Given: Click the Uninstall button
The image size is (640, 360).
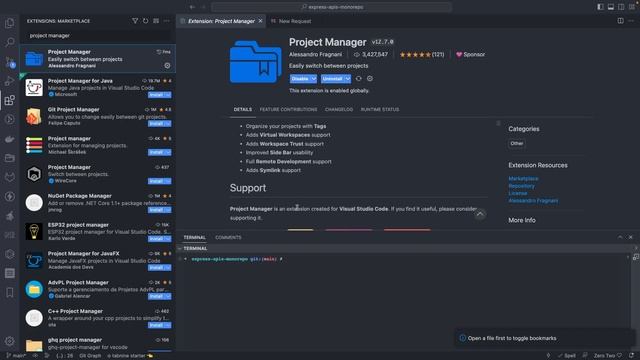Looking at the screenshot, I should pos(332,79).
